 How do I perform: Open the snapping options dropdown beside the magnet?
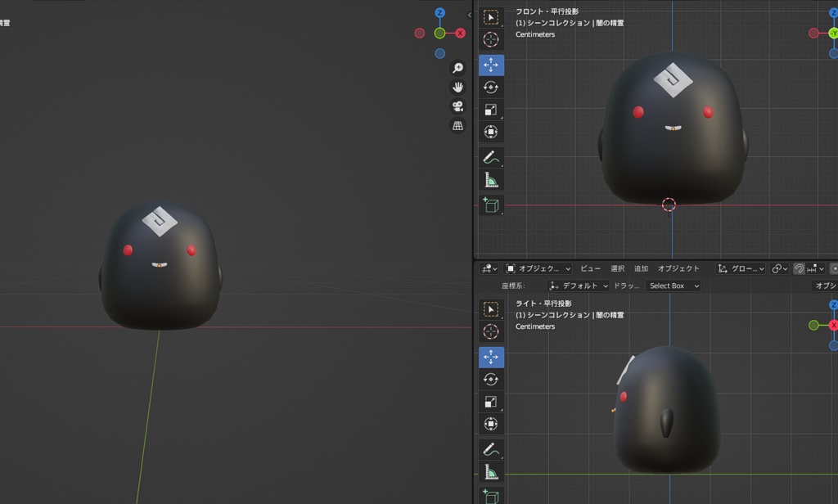click(x=816, y=269)
